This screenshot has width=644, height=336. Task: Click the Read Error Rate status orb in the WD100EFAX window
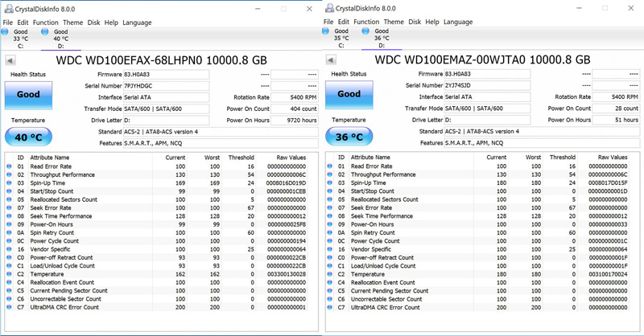10,166
